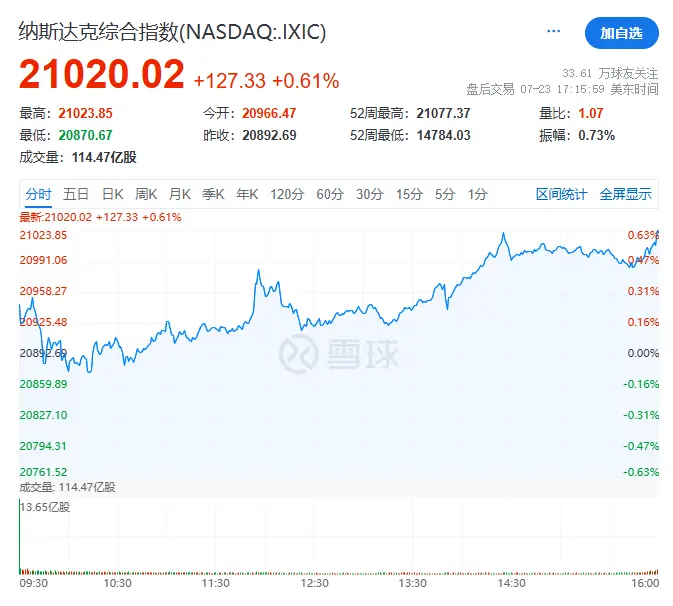Click the 最高 value 21023.85 in stats
673x606 pixels.
(x=85, y=113)
